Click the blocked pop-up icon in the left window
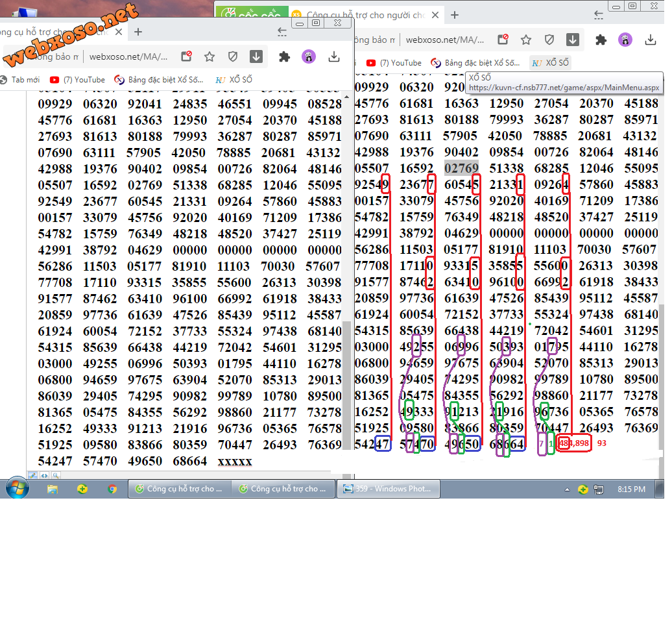This screenshot has width=672, height=618. click(x=186, y=56)
